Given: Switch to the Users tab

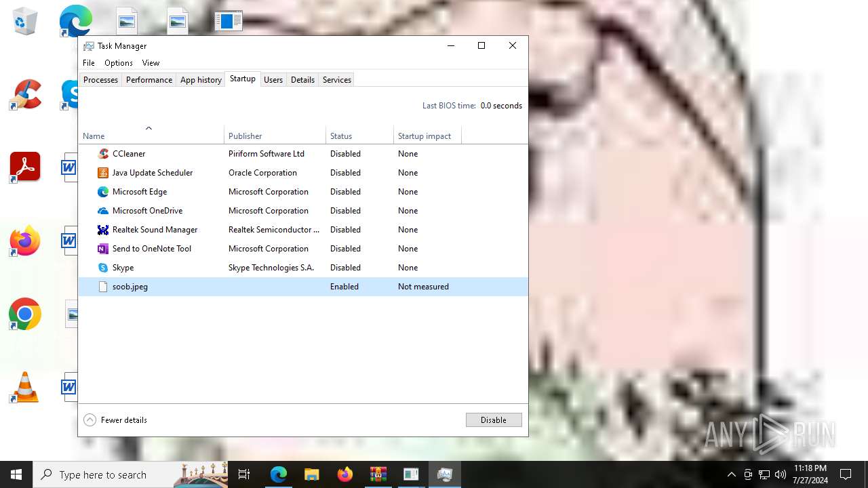Looking at the screenshot, I should 273,80.
